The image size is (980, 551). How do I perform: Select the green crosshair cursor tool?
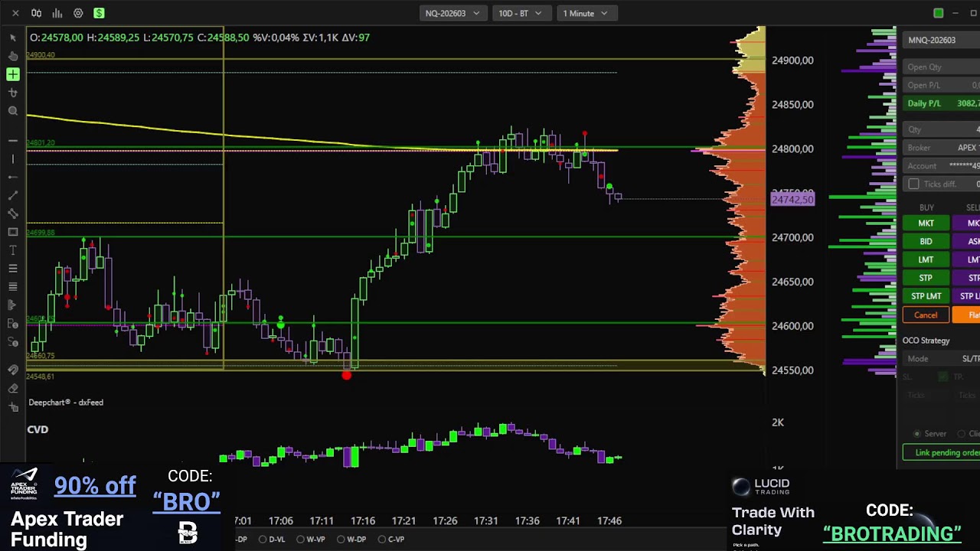[13, 74]
